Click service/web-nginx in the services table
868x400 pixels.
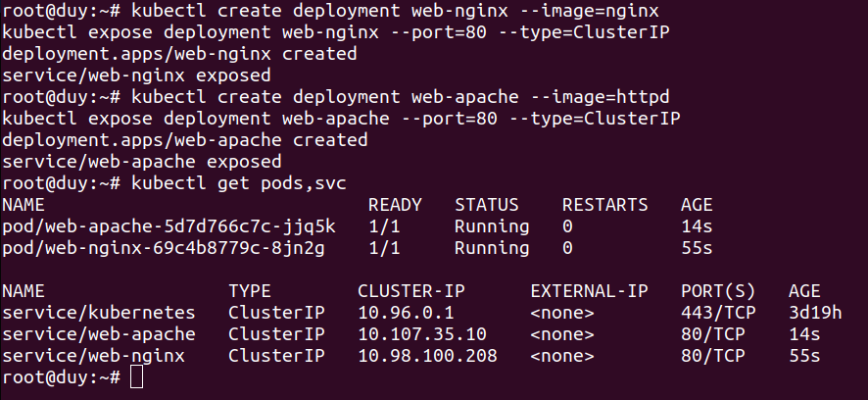pyautogui.click(x=93, y=356)
